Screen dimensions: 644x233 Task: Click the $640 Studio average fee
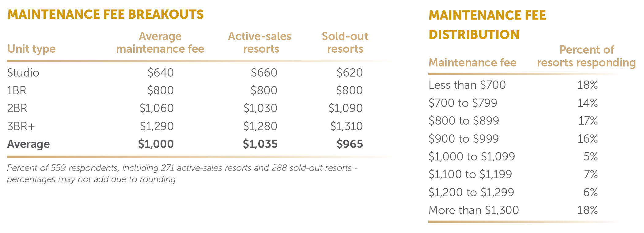pyautogui.click(x=161, y=73)
